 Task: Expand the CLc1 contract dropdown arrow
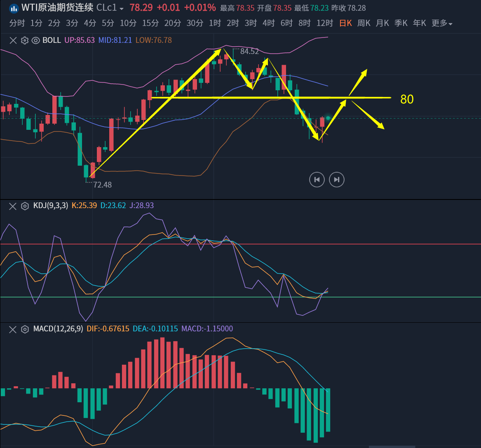pos(122,9)
